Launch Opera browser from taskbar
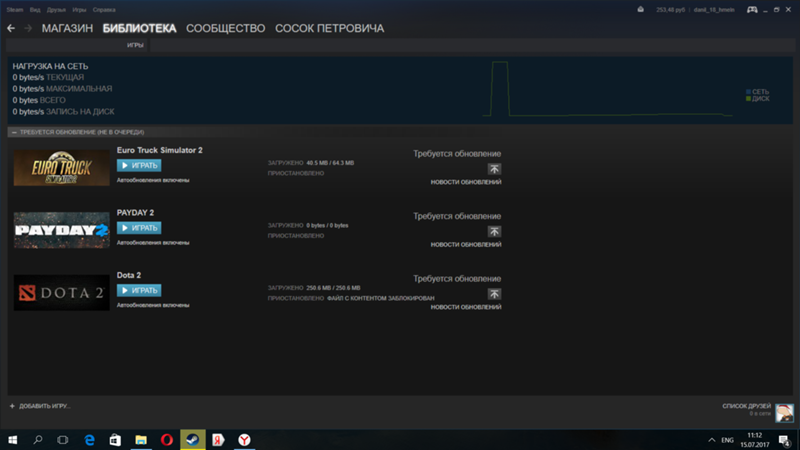The image size is (800, 450). click(x=167, y=440)
